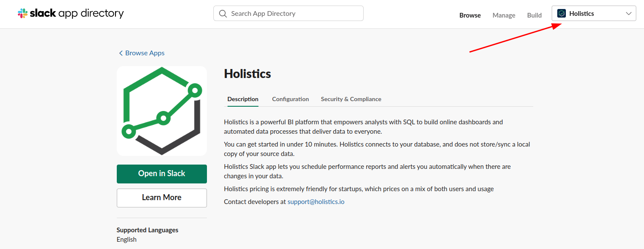Viewport: 644px width, 249px height.
Task: Click the English language entry
Action: point(127,240)
